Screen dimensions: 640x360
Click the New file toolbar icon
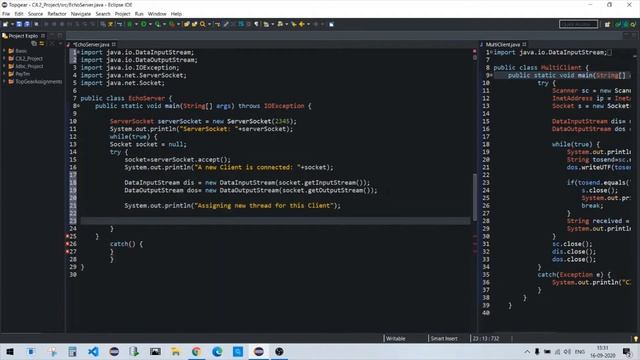5,24
